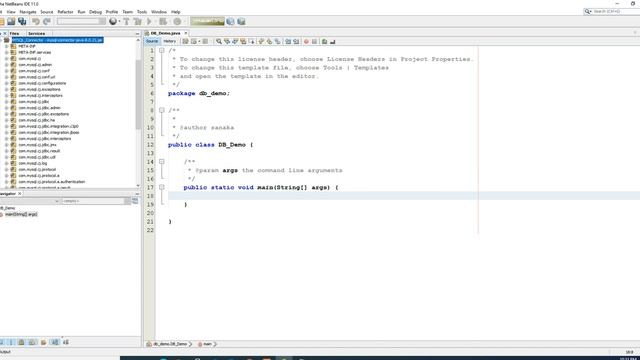This screenshot has height=360, width=640.
Task: Click db_demo.DB_Demo in the breadcrumb bar
Action: 169,344
